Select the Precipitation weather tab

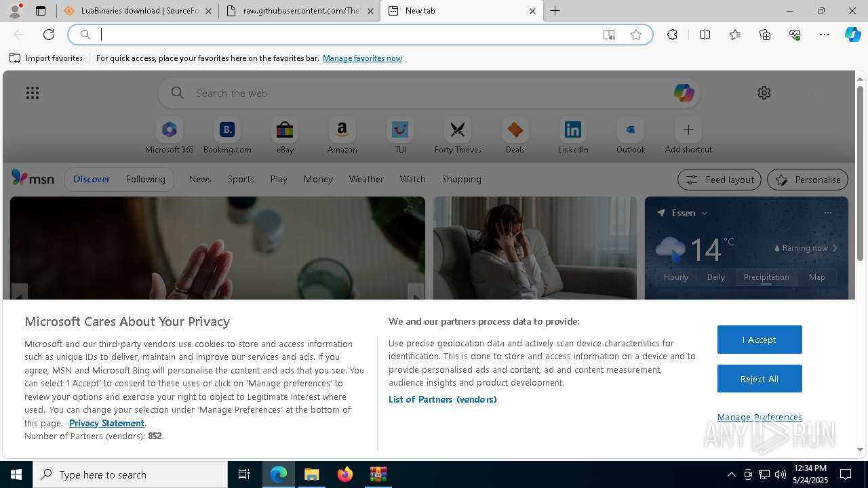[x=766, y=277]
